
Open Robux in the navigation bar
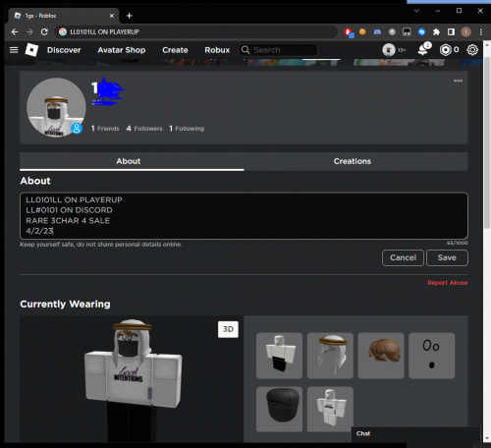217,50
